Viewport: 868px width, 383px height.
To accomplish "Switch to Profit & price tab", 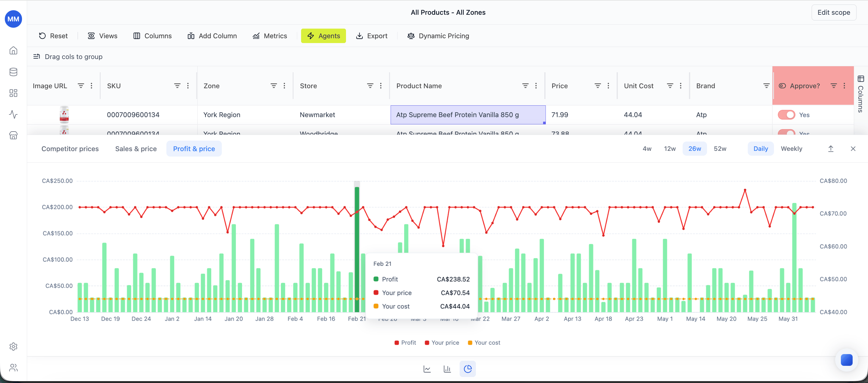I will (194, 149).
